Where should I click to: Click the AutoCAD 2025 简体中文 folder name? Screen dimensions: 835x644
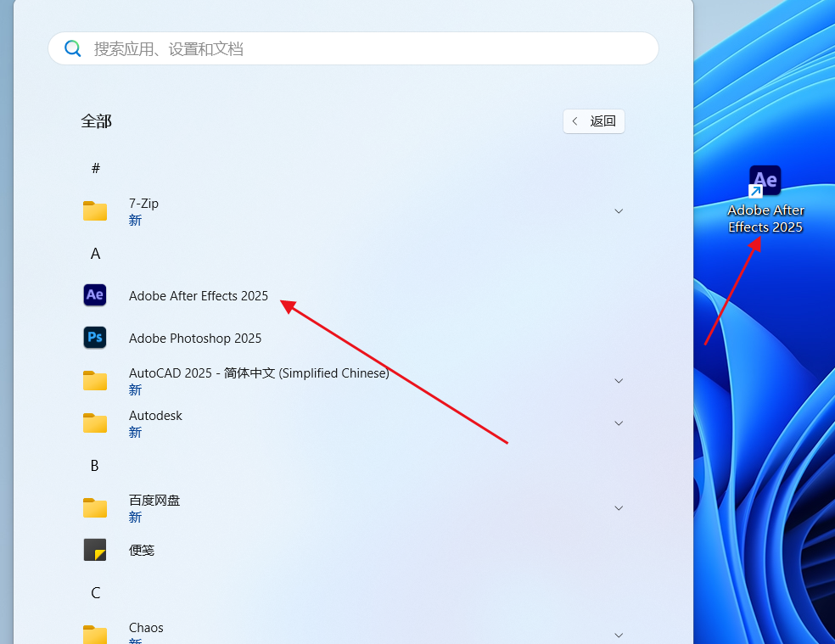point(259,372)
